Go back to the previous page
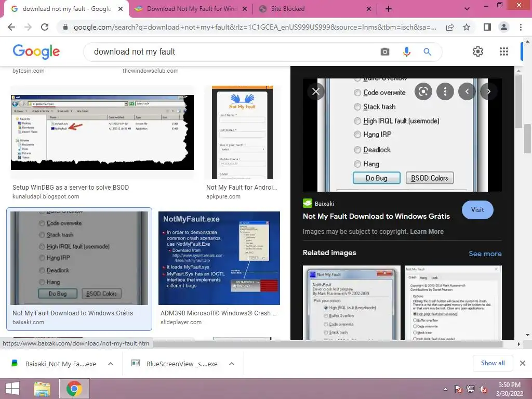 click(11, 27)
